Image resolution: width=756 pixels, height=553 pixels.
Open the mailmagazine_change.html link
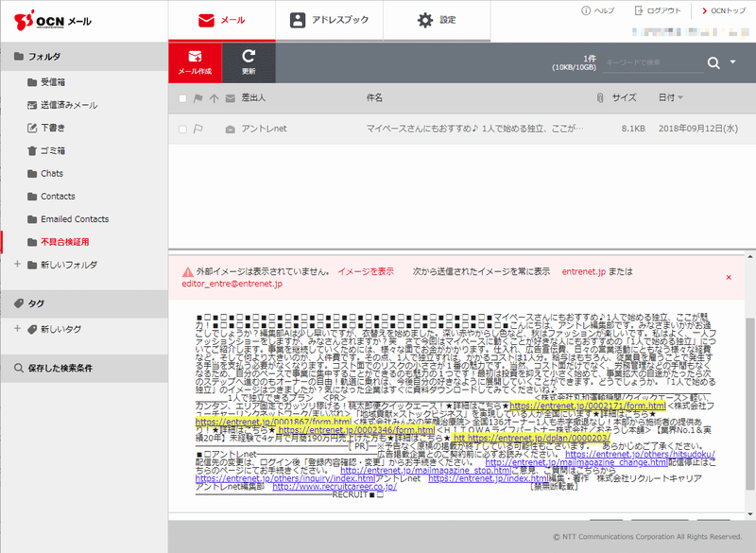[576, 462]
